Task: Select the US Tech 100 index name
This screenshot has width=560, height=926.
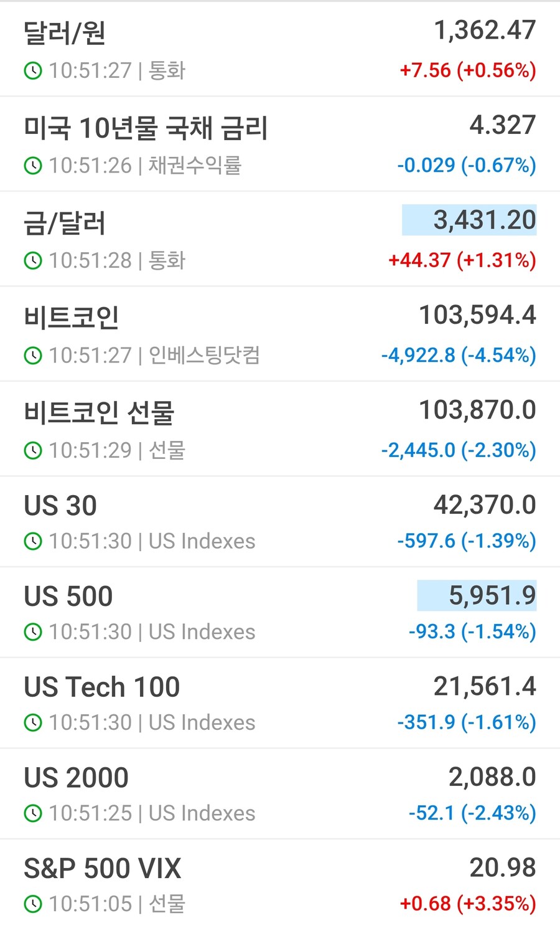Action: coord(102,687)
